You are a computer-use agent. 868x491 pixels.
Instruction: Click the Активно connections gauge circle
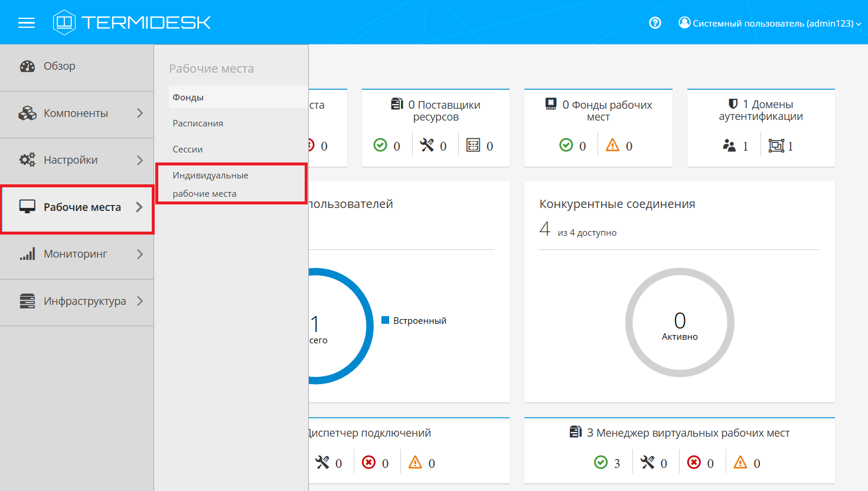(680, 323)
